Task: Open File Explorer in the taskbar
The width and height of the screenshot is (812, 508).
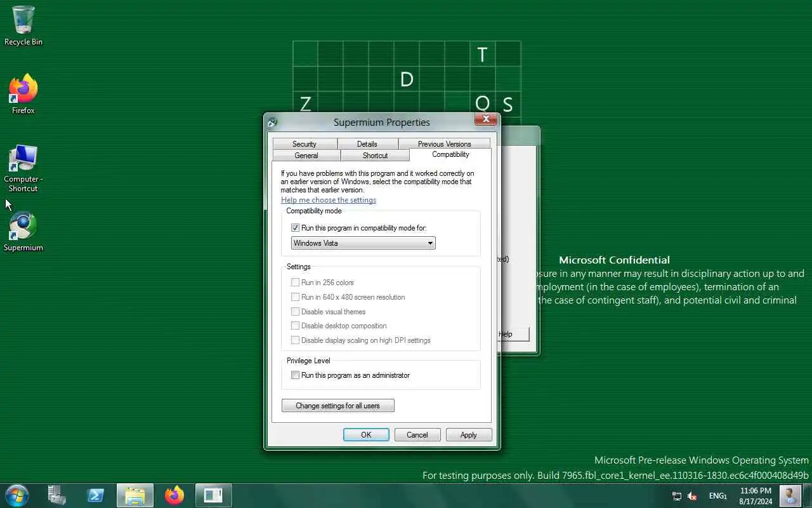Action: click(x=135, y=495)
